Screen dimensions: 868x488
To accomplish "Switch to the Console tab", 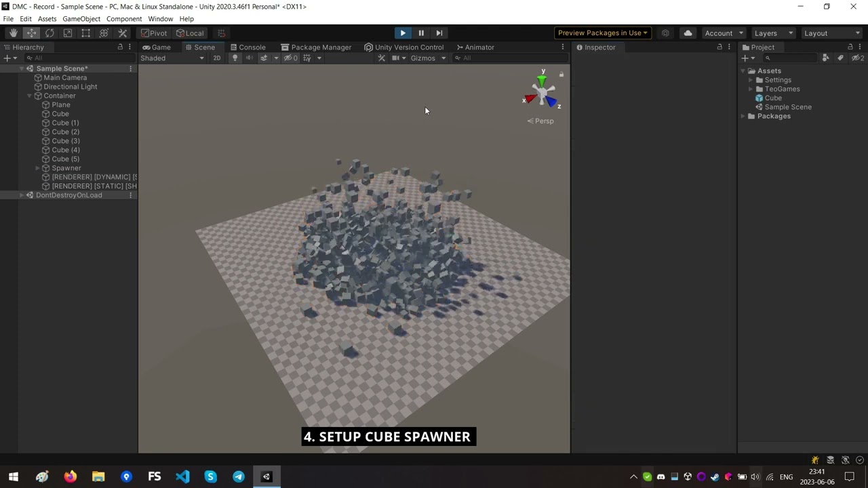I will [248, 47].
